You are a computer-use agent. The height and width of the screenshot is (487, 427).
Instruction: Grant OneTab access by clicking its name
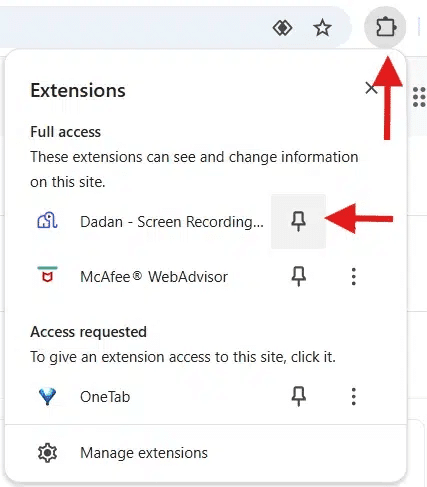(105, 397)
